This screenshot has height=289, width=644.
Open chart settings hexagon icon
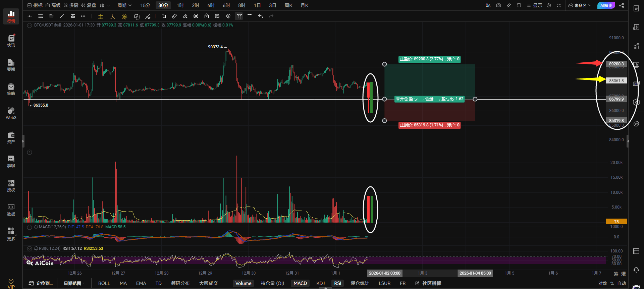[x=549, y=5]
